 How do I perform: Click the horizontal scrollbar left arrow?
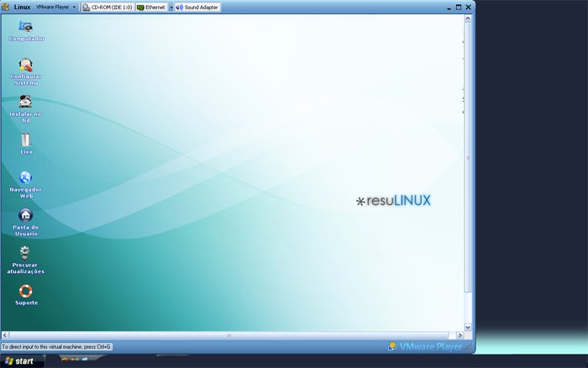pos(5,335)
